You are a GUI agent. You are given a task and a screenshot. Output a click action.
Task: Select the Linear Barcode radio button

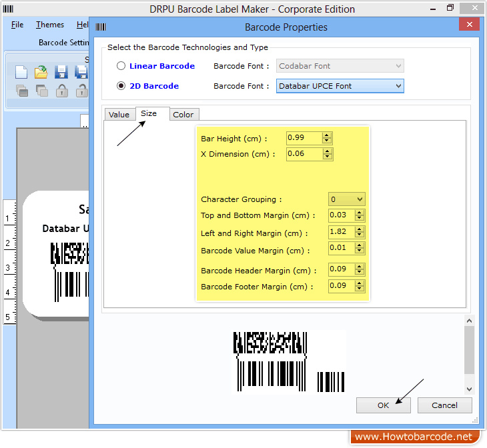click(121, 66)
